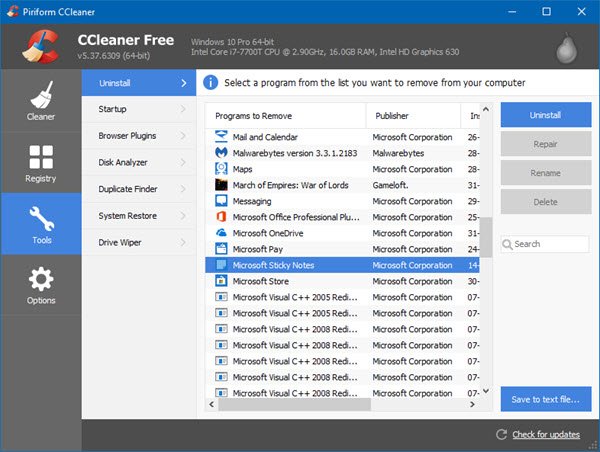Click the blue info icon
600x452 pixels.
pos(210,82)
